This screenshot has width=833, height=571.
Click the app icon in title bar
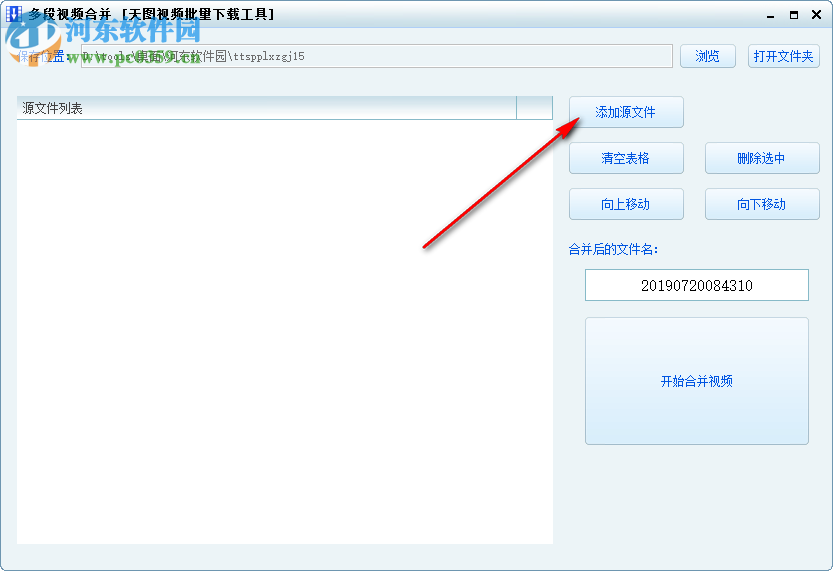(x=13, y=14)
